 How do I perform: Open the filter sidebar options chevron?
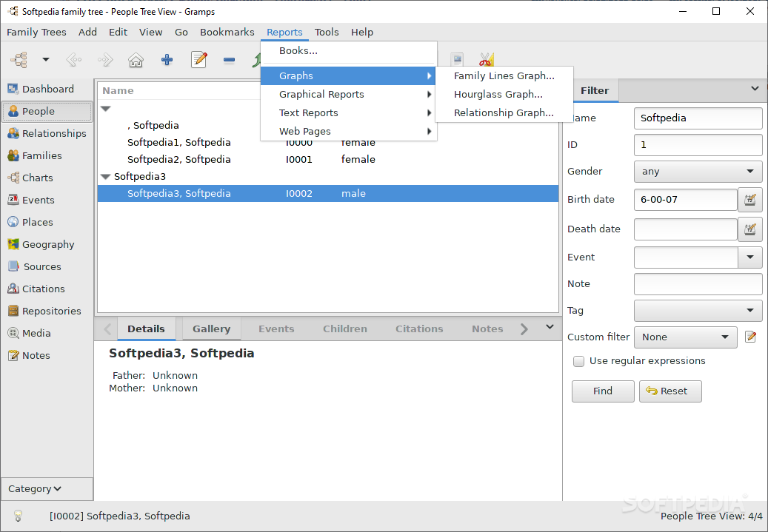(755, 89)
